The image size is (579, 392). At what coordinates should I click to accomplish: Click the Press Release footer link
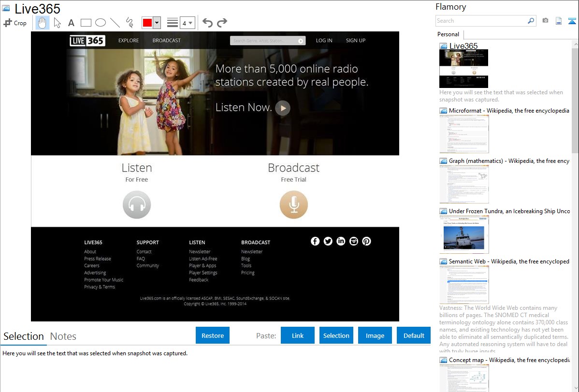click(98, 259)
